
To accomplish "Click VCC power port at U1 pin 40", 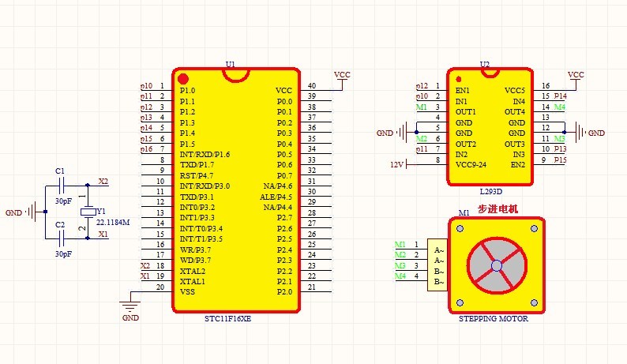I will [342, 77].
